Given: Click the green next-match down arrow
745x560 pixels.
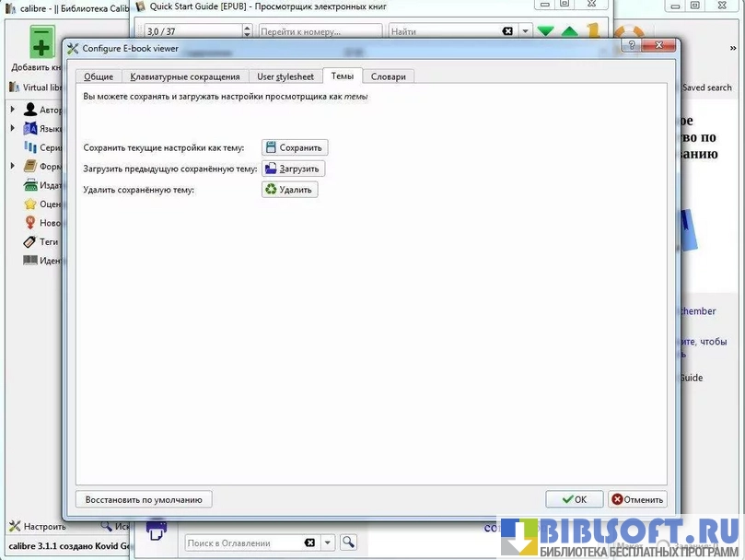Looking at the screenshot, I should coord(546,32).
